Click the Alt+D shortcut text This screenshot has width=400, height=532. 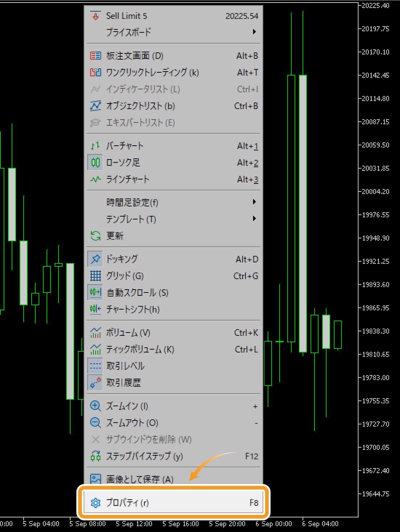(x=247, y=259)
